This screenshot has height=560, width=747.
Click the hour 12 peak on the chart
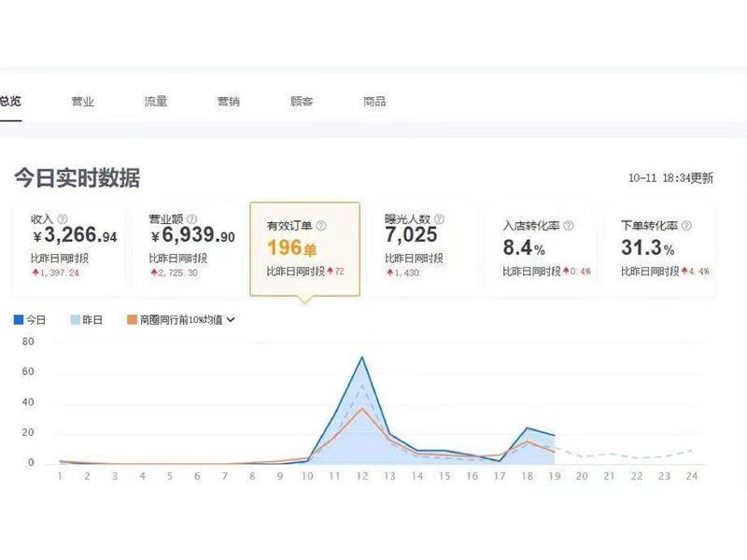coord(362,357)
